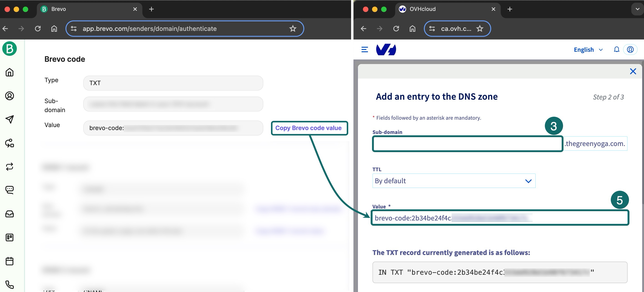Click the OVH Value input field

pos(500,218)
